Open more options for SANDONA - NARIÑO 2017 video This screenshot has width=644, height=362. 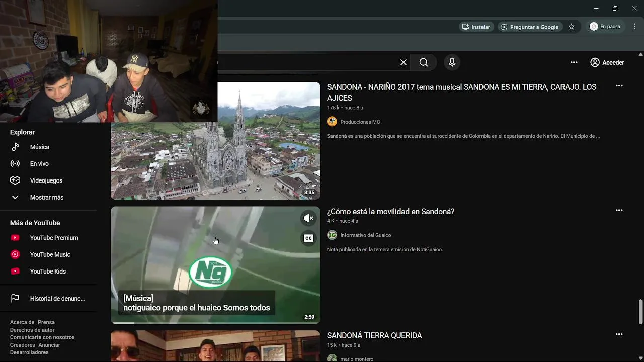click(x=619, y=86)
